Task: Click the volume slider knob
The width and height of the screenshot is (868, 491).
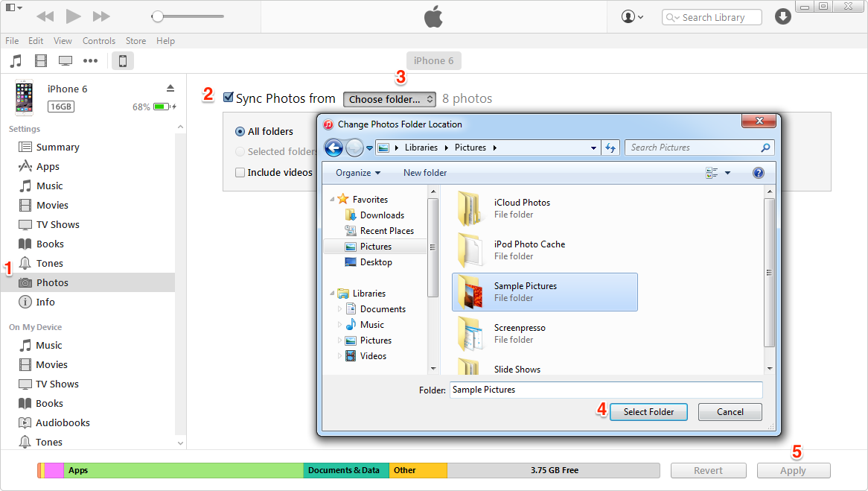Action: point(158,16)
